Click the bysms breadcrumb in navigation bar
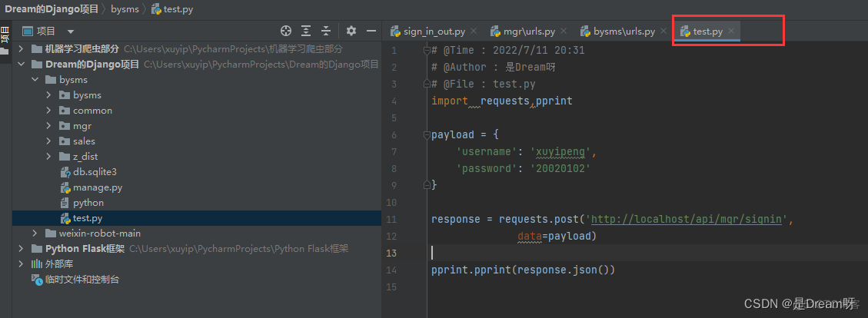The width and height of the screenshot is (868, 318). click(x=125, y=9)
